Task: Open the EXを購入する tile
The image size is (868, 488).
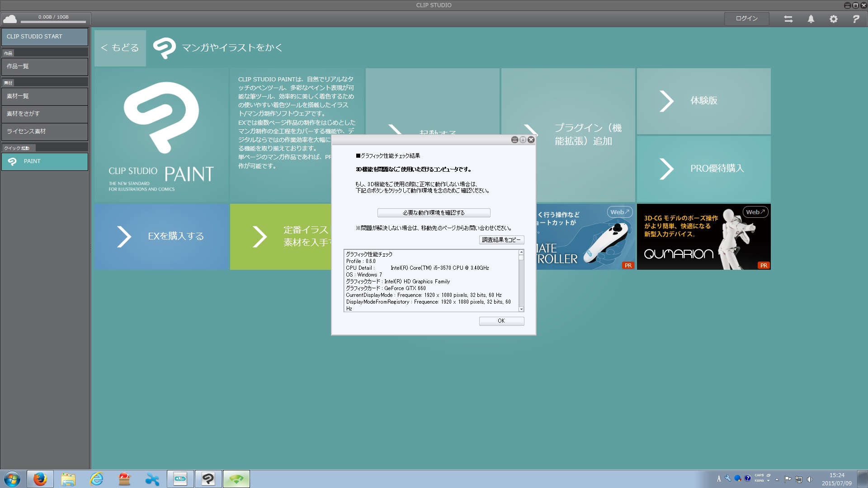Action: pos(162,236)
